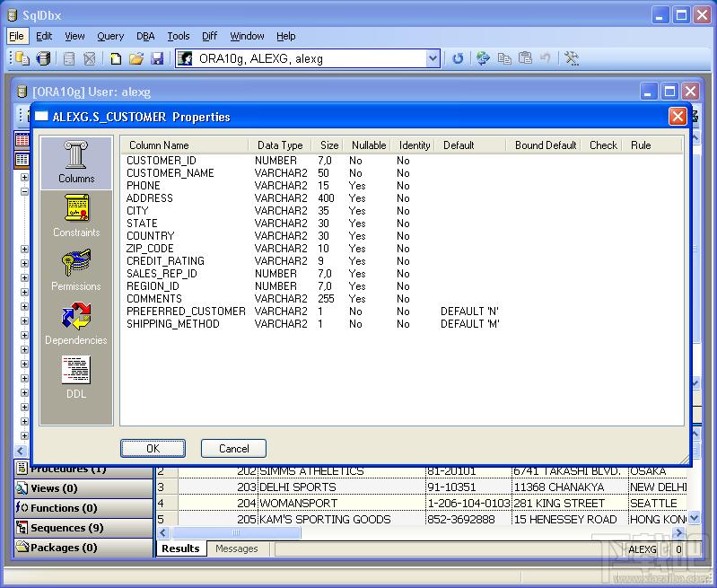This screenshot has height=588, width=717.
Task: Open the Window menu
Action: pos(247,36)
